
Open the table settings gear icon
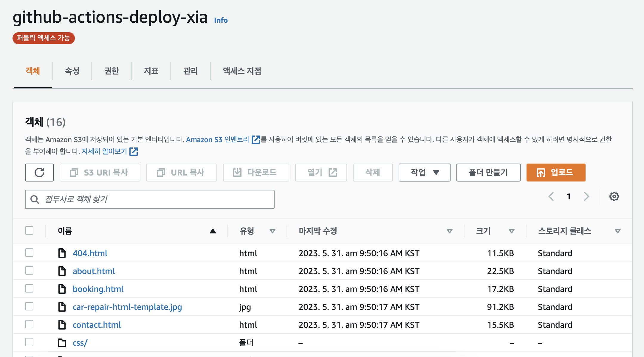pyautogui.click(x=614, y=196)
